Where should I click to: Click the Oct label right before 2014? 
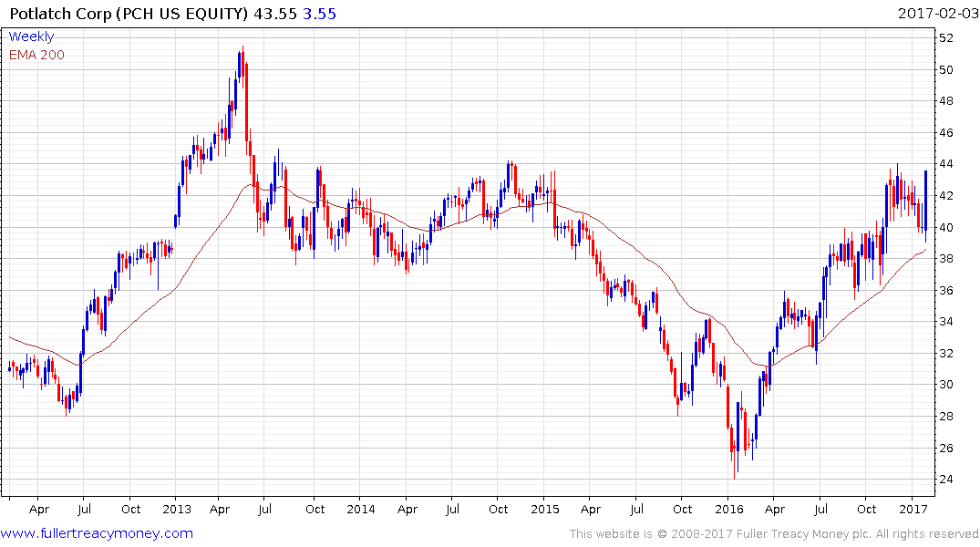tap(315, 510)
